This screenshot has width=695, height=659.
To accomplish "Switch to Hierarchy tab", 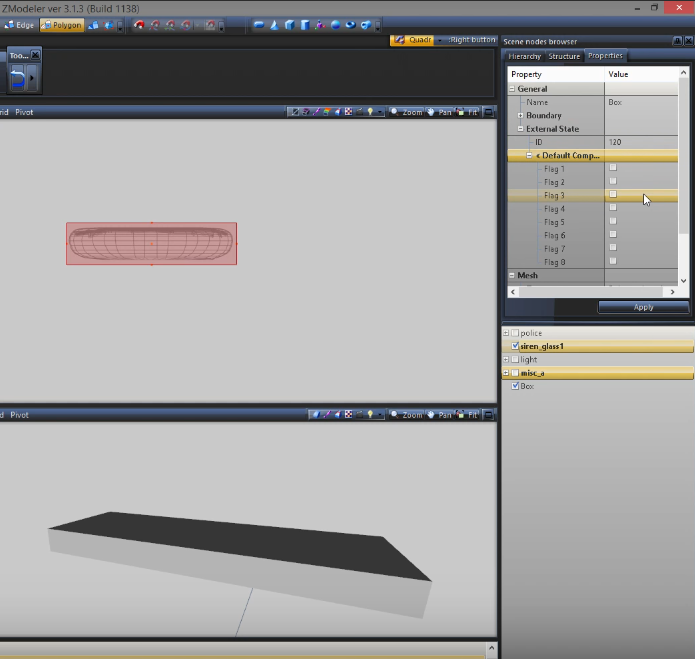I will click(524, 56).
